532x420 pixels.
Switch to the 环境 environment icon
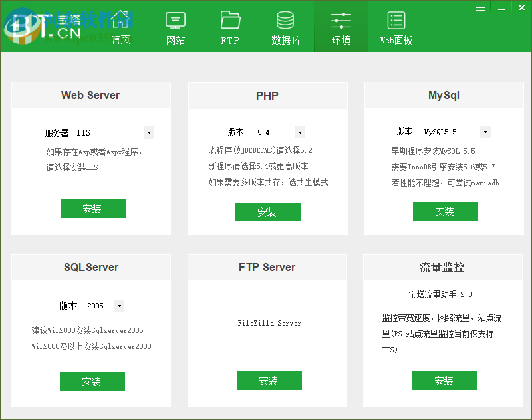(340, 27)
